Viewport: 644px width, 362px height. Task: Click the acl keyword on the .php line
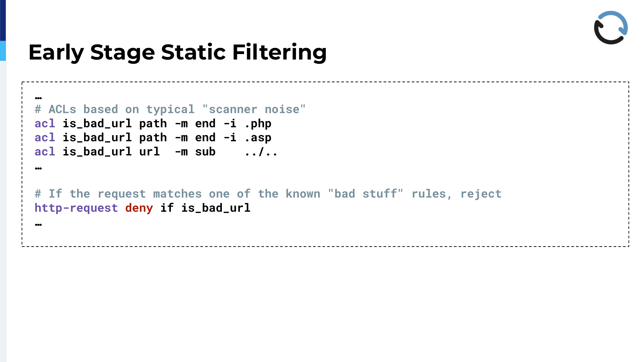tap(45, 124)
